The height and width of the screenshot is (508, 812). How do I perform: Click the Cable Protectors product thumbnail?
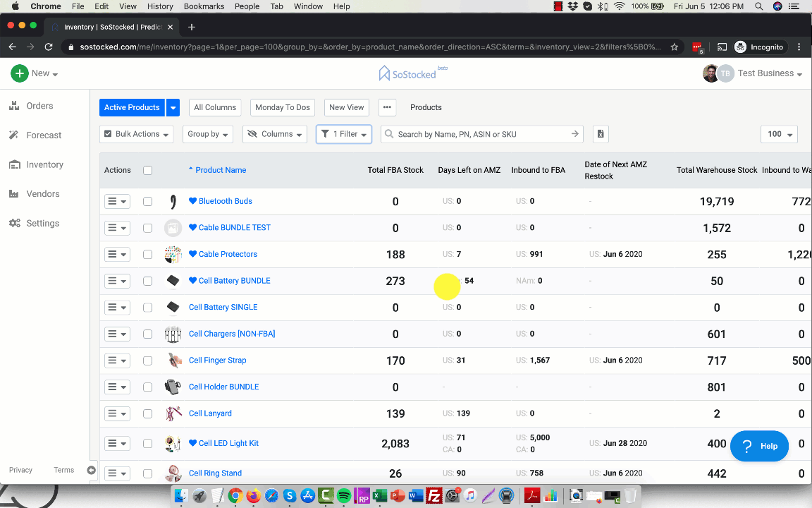pyautogui.click(x=173, y=255)
